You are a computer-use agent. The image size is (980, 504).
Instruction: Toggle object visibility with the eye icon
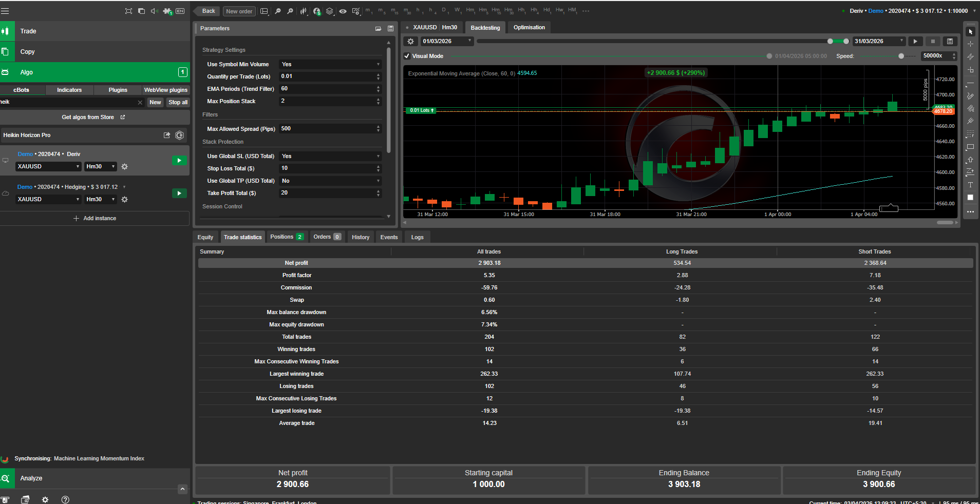(x=343, y=10)
